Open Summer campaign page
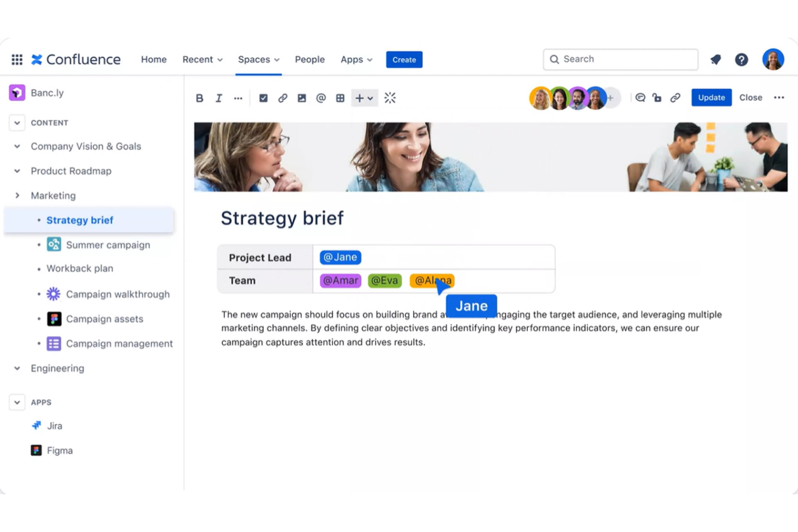Image resolution: width=798 pixels, height=532 pixels. click(x=108, y=245)
